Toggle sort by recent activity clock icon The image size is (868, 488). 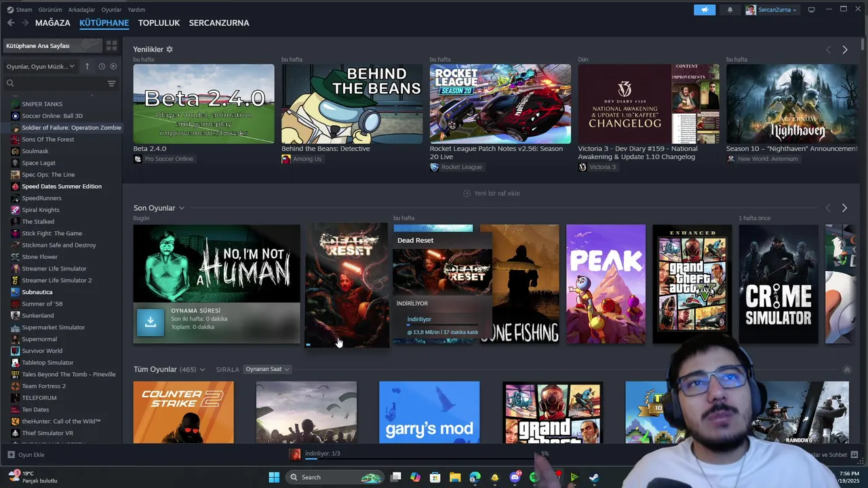[102, 66]
